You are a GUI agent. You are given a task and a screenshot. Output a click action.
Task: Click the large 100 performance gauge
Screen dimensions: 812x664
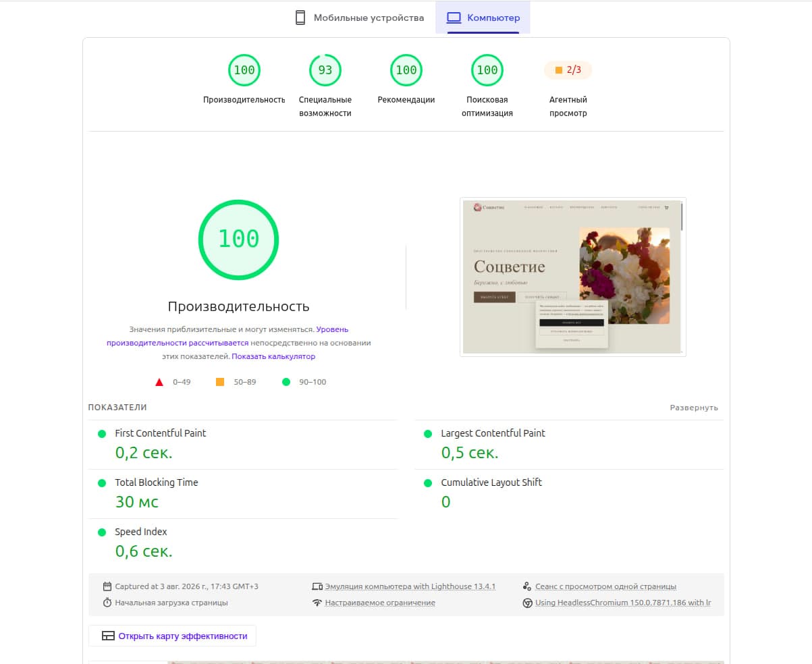point(238,239)
